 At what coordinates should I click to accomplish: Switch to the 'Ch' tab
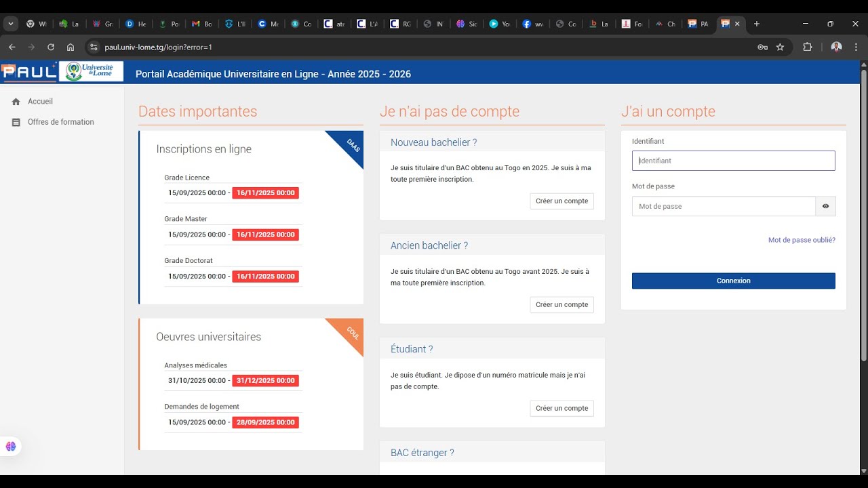(x=665, y=24)
